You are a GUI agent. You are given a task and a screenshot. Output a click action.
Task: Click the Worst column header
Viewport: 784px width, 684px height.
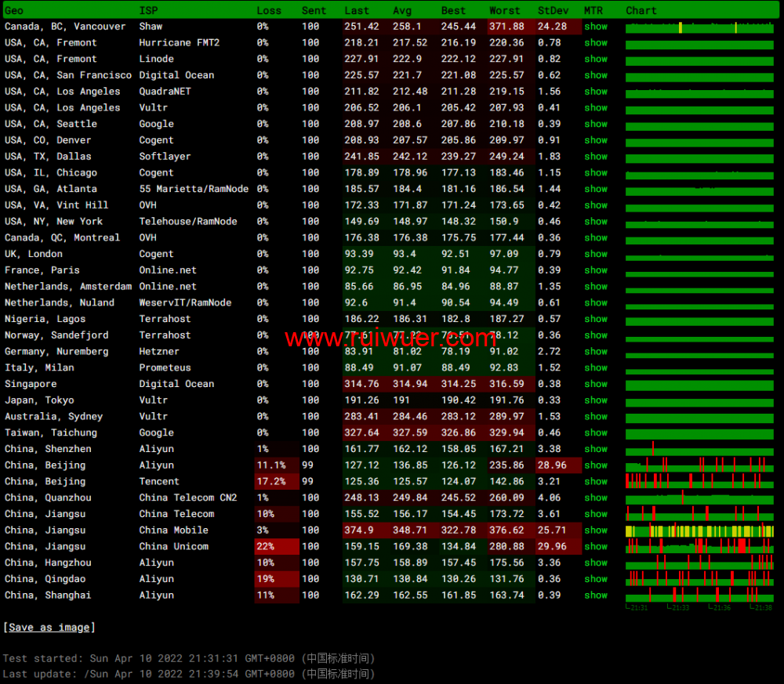point(504,10)
